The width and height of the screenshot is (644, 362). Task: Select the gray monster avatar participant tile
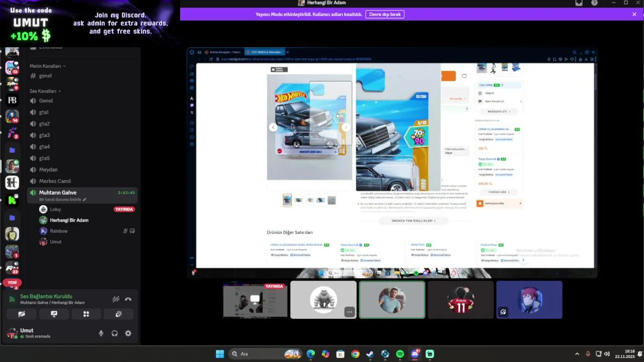324,300
